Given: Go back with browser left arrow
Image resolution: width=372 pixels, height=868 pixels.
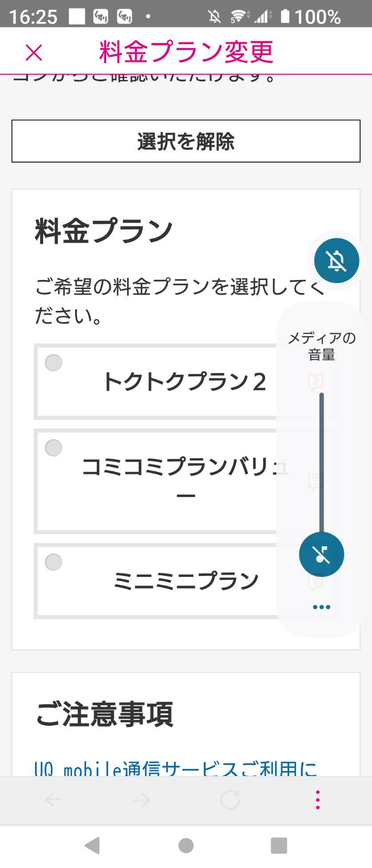Looking at the screenshot, I should point(54,800).
